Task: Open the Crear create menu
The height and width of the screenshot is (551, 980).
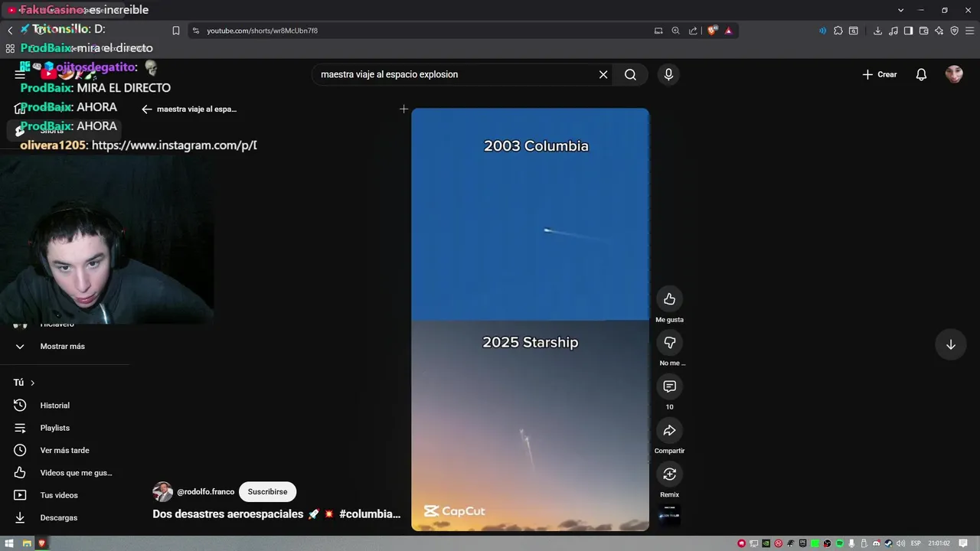Action: 879,74
